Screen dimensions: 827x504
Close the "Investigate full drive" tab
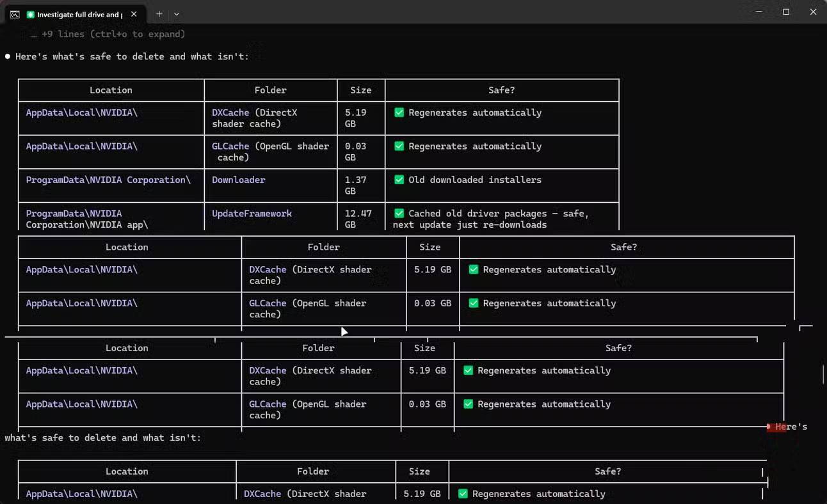pos(134,14)
